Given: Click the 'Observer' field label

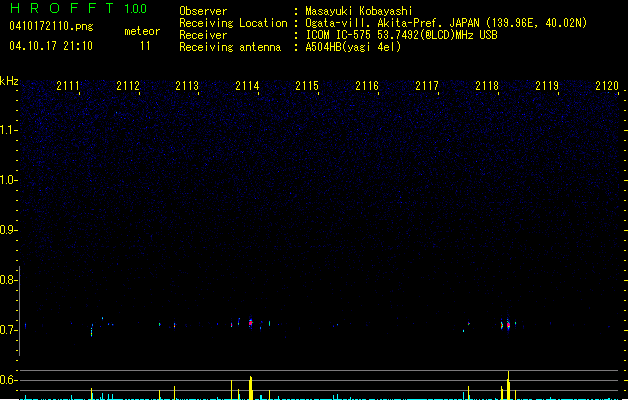Looking at the screenshot, I should click(x=203, y=11).
